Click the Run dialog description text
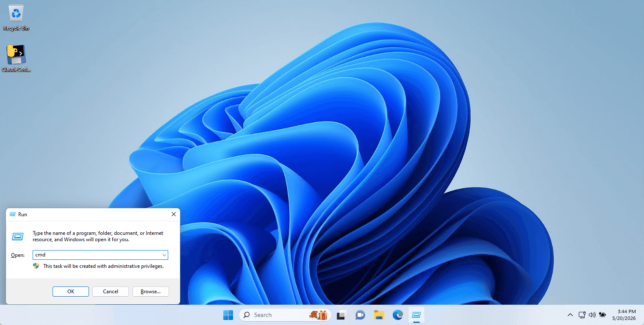 tap(98, 237)
